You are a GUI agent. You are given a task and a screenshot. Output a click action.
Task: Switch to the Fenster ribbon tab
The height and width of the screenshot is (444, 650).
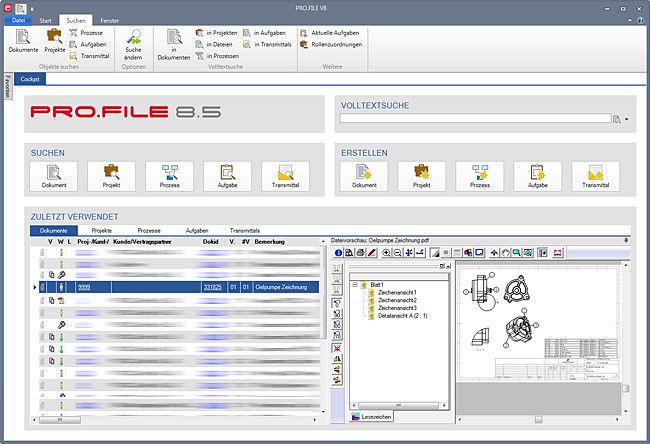point(109,20)
